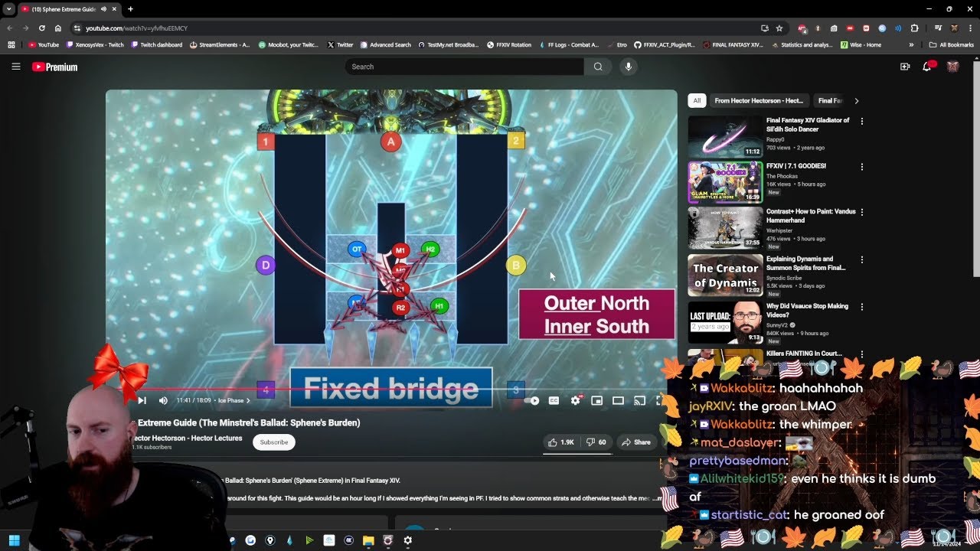Open options for Vsauce video
The height and width of the screenshot is (551, 980).
(862, 306)
